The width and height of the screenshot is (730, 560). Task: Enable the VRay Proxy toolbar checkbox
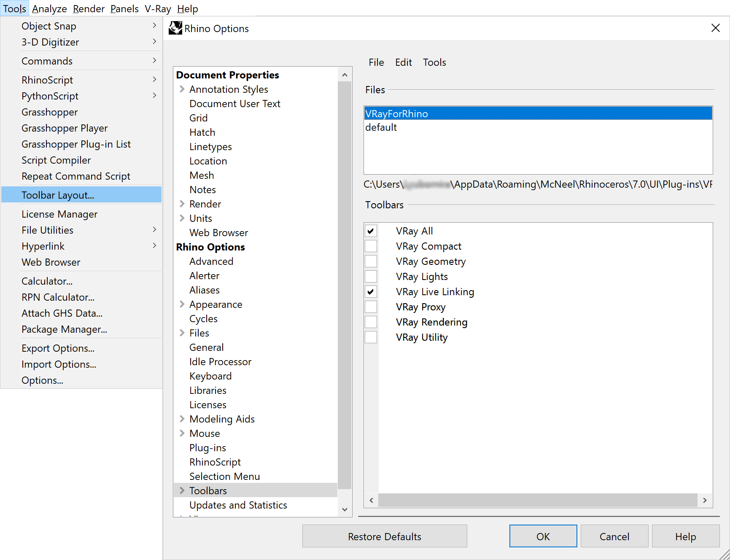coord(371,307)
